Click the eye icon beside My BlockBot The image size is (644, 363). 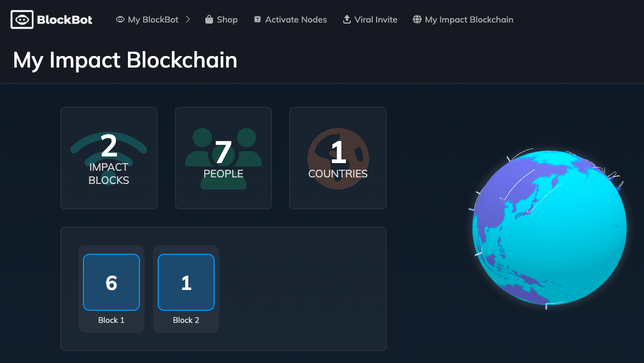pos(120,19)
